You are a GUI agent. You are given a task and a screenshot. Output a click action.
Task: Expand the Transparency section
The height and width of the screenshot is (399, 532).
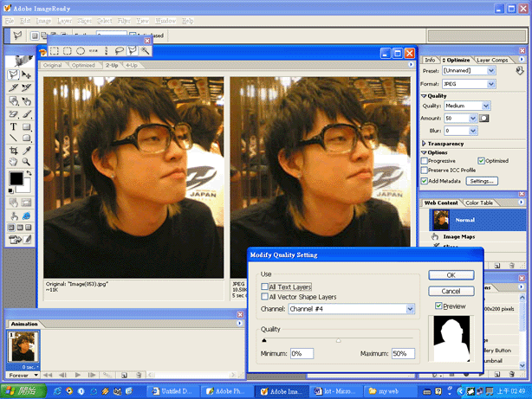(x=424, y=144)
